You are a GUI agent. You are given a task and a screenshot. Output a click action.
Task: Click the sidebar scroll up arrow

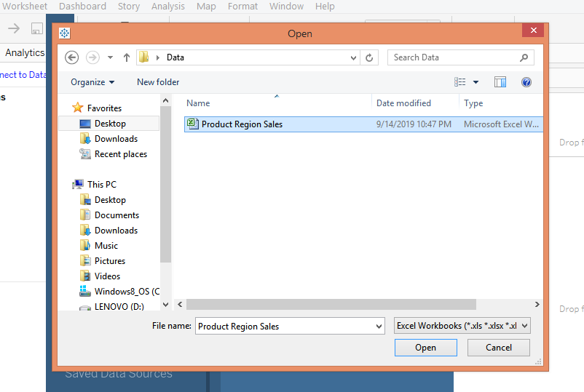[166, 101]
